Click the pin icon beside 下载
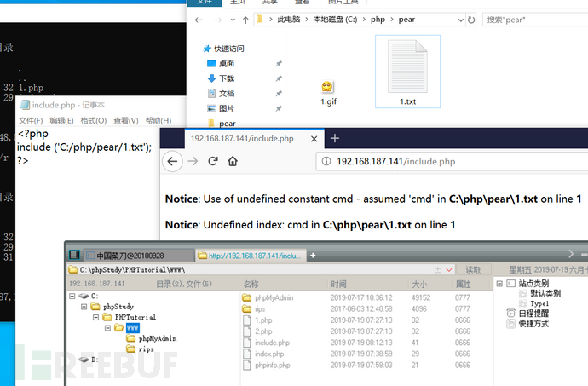Viewport: 588px width, 386px height. tap(279, 78)
